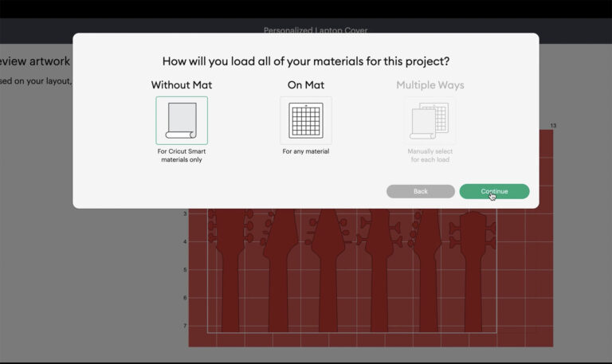Choose the "Without Mat" heading option
Viewport: 612px width, 364px height.
[x=182, y=85]
